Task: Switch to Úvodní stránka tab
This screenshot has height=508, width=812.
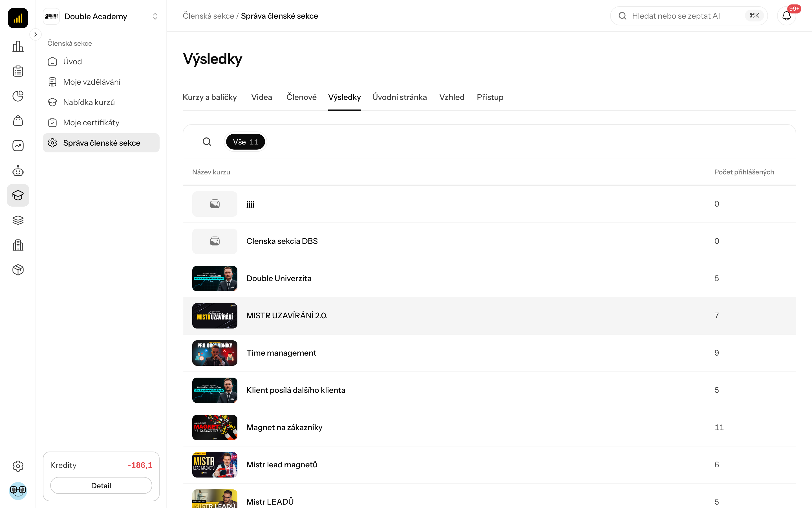Action: click(x=399, y=97)
